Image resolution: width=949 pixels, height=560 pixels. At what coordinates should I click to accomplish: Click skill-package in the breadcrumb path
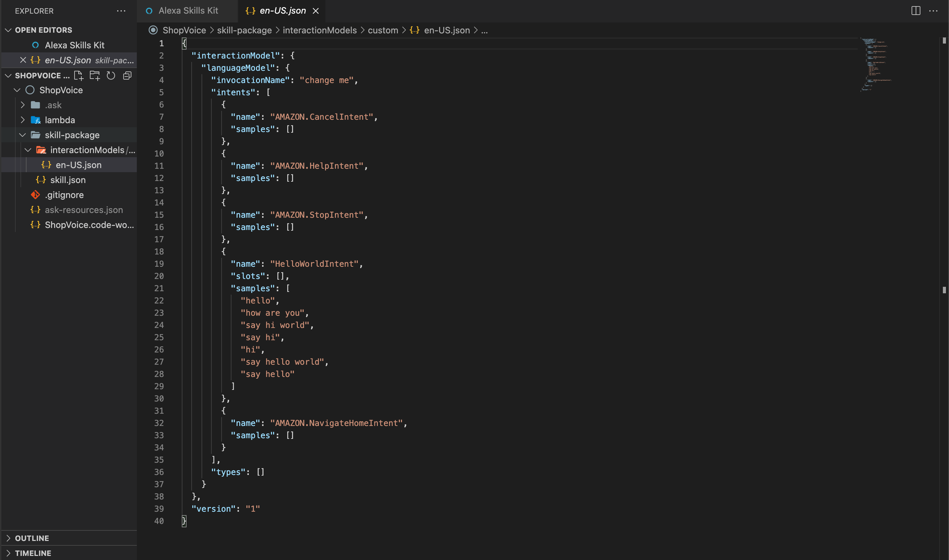tap(244, 30)
